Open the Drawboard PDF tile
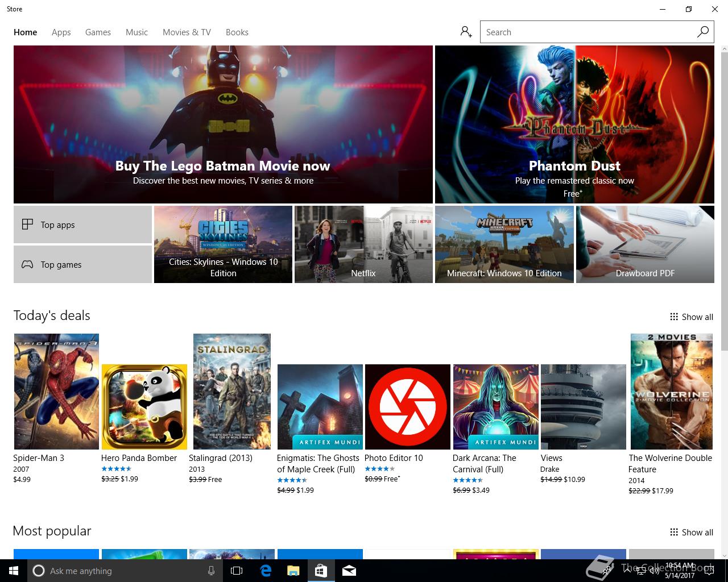 pos(645,244)
